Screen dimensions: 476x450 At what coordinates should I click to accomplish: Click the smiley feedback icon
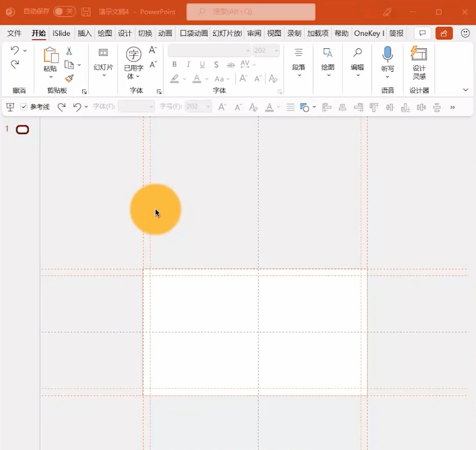pos(465,34)
